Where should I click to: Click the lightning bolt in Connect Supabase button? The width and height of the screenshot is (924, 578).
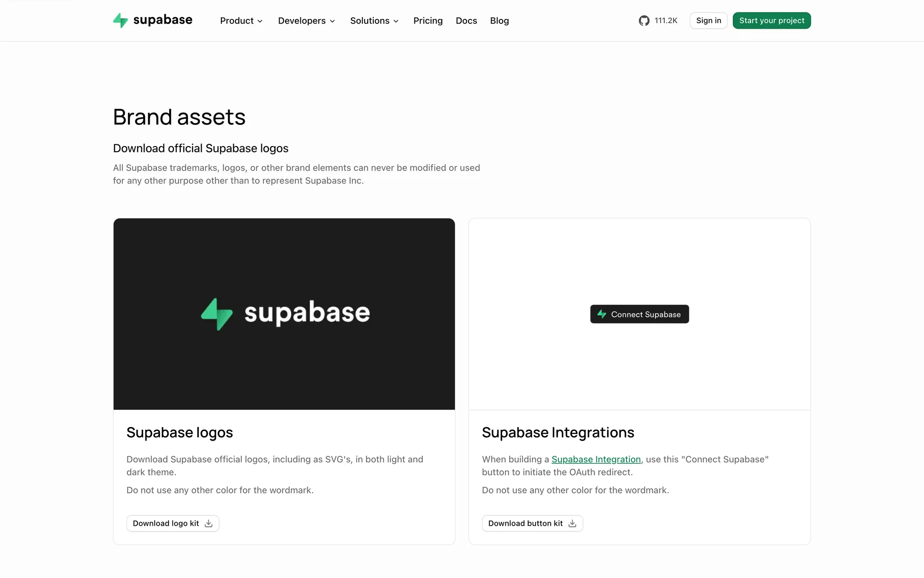[x=602, y=314]
